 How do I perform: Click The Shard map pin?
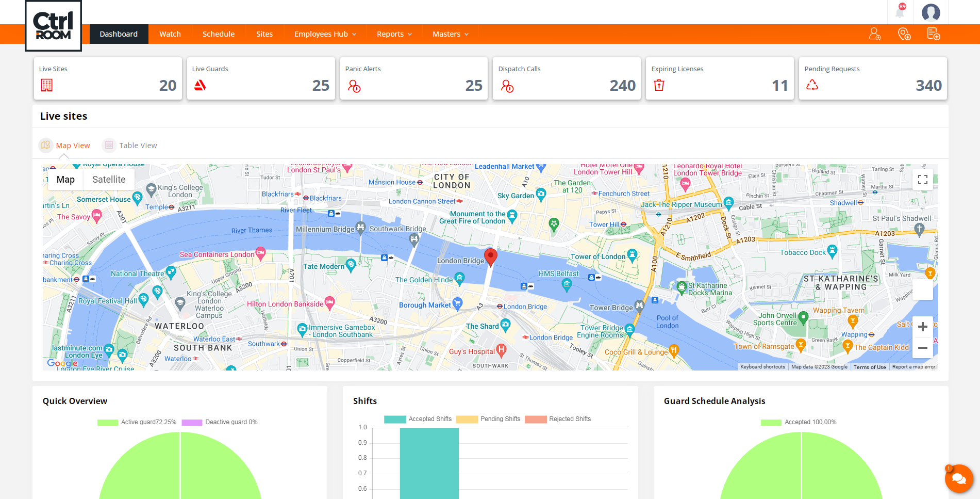pos(505,325)
